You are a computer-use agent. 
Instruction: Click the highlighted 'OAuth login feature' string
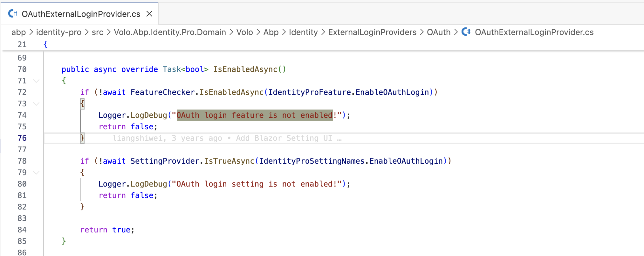point(254,115)
